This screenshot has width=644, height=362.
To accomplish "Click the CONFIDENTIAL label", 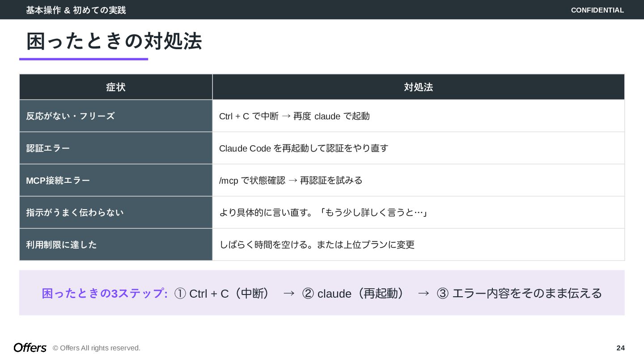I will (597, 10).
